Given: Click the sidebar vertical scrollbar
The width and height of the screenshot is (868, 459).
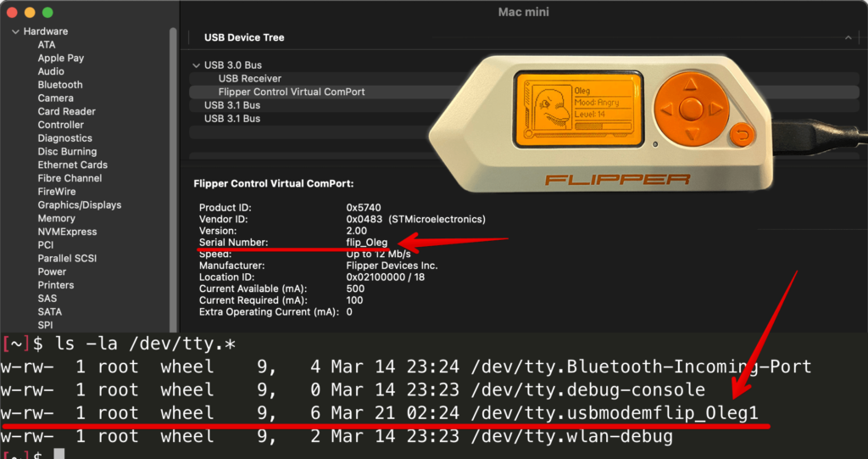Looking at the screenshot, I should (173, 179).
